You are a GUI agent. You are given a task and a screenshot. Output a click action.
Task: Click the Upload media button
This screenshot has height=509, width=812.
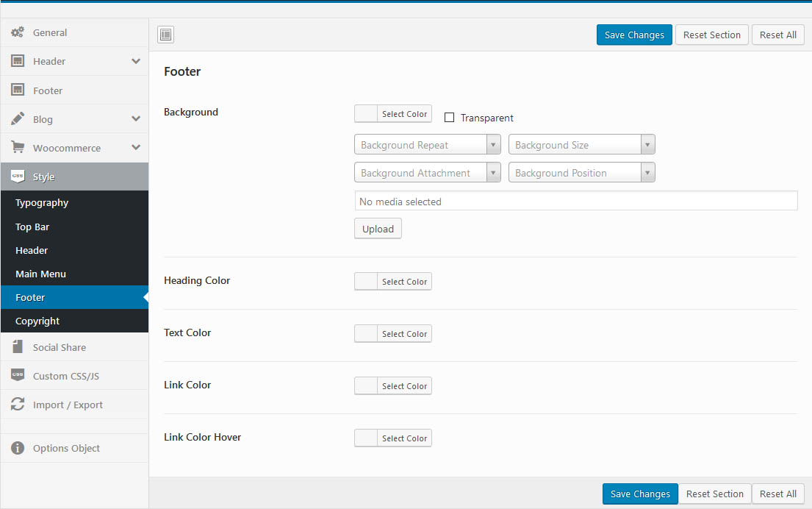[378, 229]
